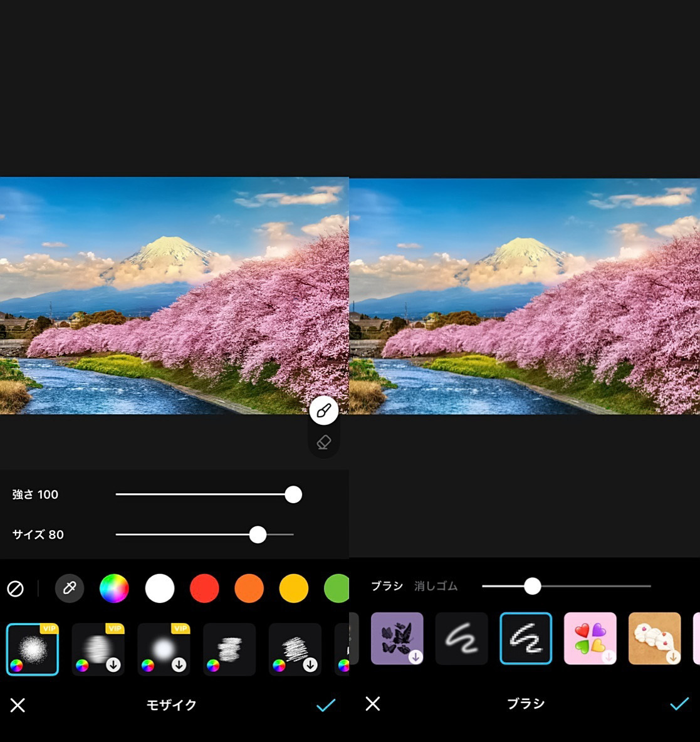
Task: Open the rainbow color wheel
Action: pyautogui.click(x=114, y=588)
